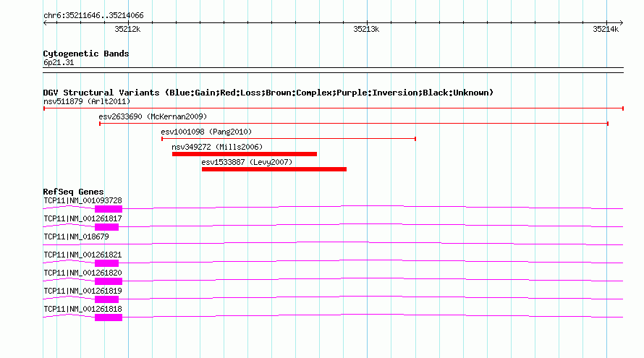Click the magenta exon of NM_001261819
Image resolution: width=644 pixels, height=358 pixels.
click(x=107, y=299)
